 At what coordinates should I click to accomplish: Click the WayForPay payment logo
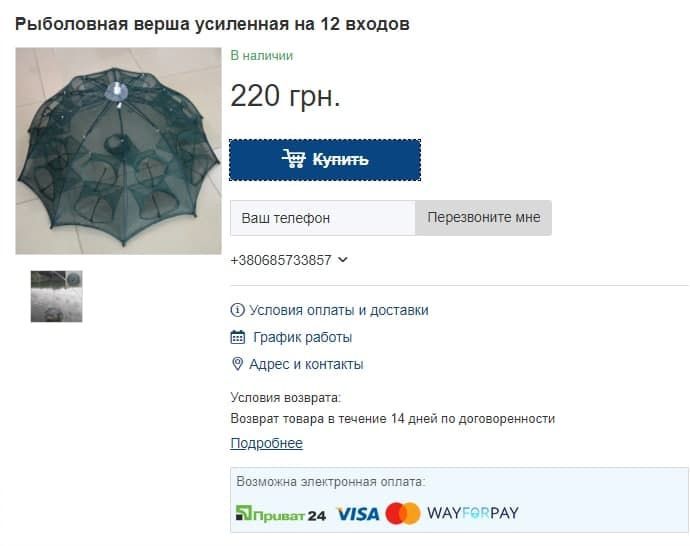(x=473, y=513)
